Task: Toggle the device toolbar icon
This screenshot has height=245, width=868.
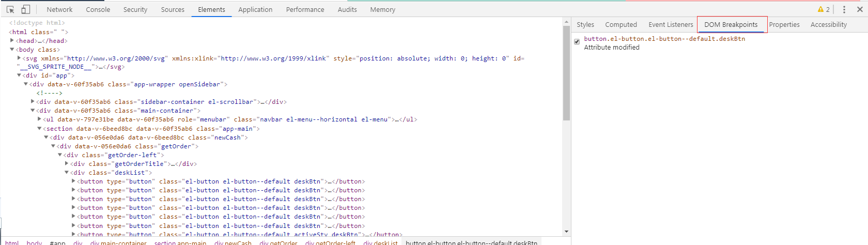Action: point(25,9)
